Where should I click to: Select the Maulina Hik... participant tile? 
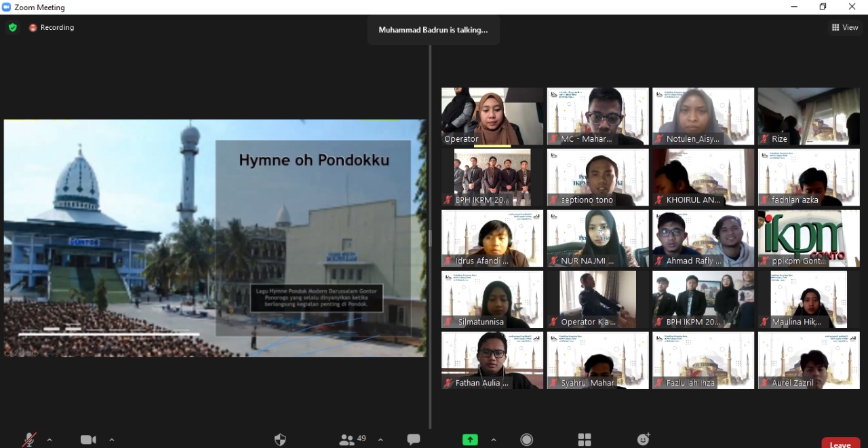[809, 299]
